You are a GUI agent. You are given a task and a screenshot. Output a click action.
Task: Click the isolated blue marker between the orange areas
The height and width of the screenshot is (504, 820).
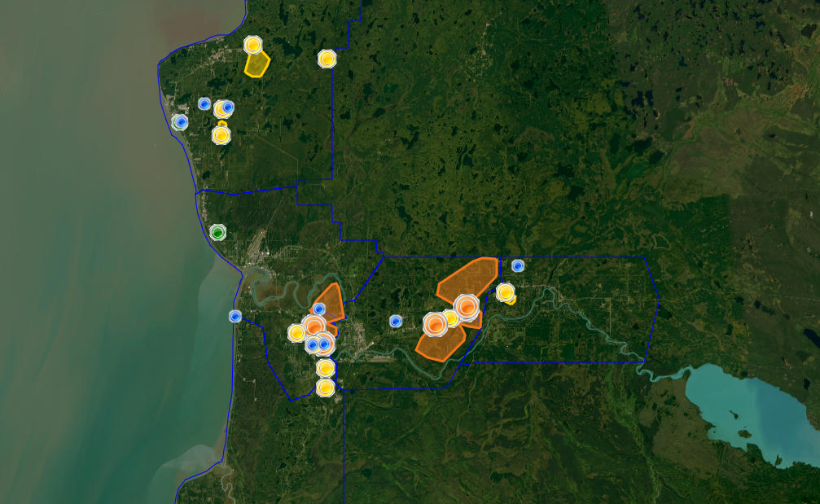point(396,321)
